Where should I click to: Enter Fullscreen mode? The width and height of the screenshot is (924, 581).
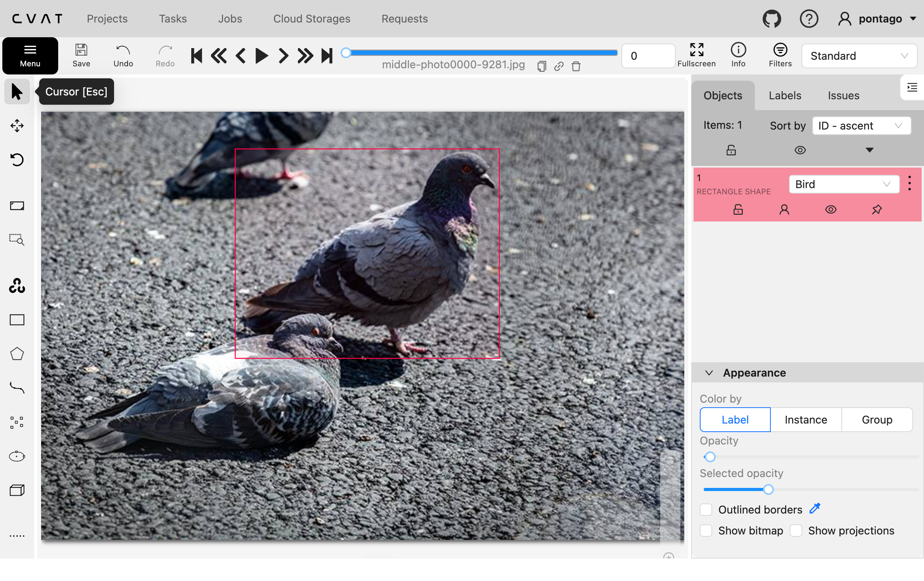696,55
